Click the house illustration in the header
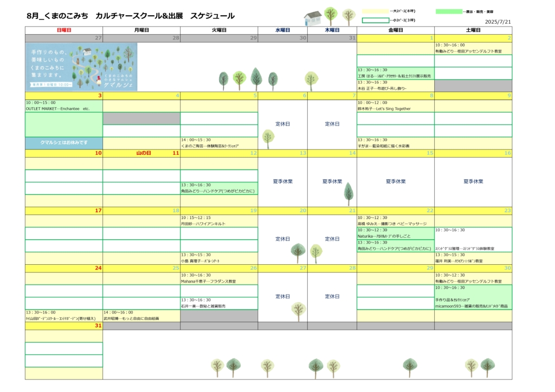Viewport: 555px width, 392px height. [313, 18]
